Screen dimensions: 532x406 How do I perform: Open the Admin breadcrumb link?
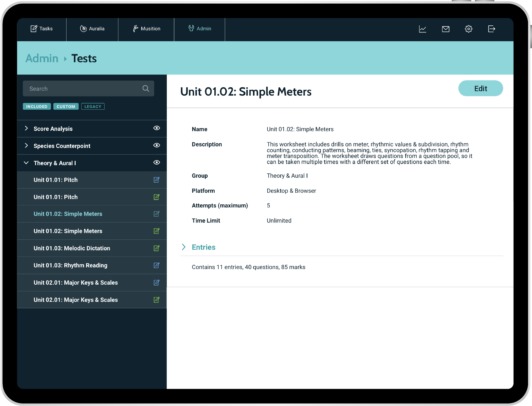click(x=41, y=58)
